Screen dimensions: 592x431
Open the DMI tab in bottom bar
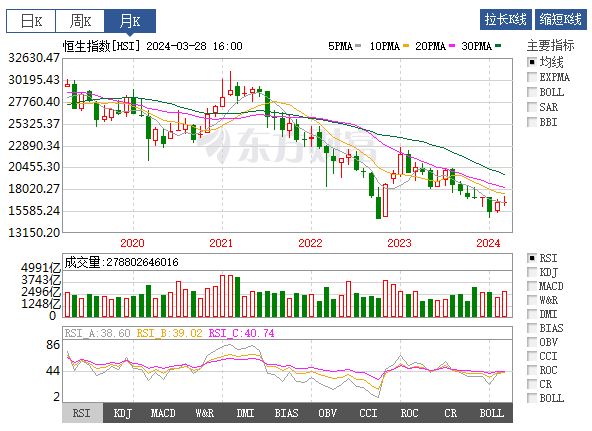[x=245, y=413]
